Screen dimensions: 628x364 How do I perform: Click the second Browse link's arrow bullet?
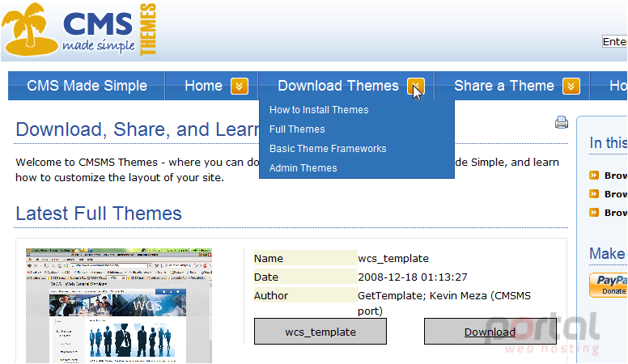(594, 194)
